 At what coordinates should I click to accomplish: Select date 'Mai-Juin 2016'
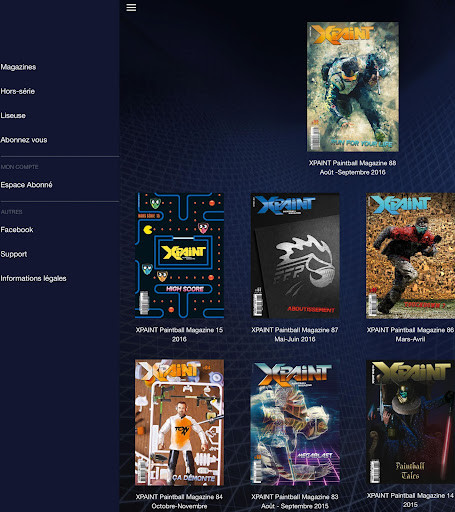coord(295,339)
